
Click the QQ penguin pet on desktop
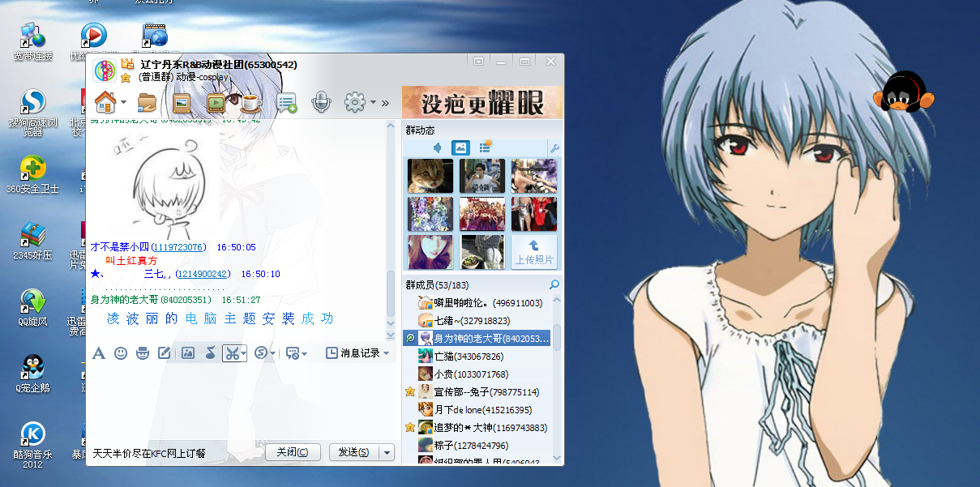[904, 92]
